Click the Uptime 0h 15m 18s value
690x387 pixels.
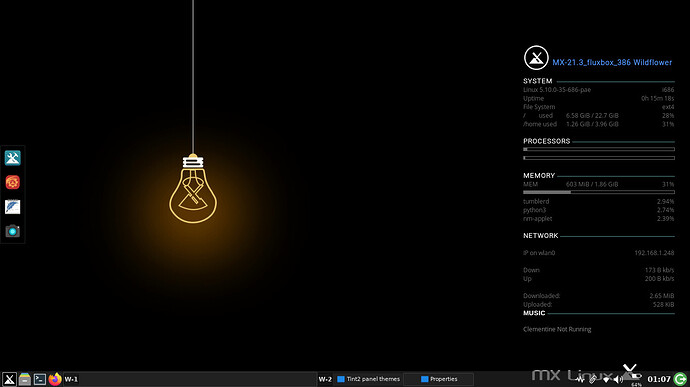tap(657, 98)
